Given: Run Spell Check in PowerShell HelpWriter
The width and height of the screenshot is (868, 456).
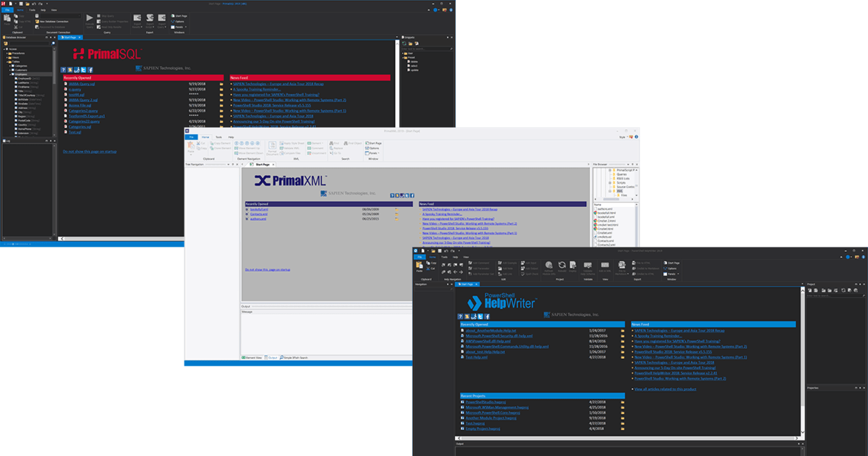Looking at the screenshot, I should (x=530, y=274).
